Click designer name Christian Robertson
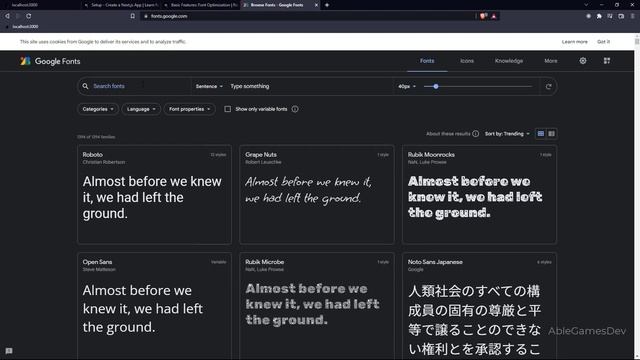 pos(104,162)
